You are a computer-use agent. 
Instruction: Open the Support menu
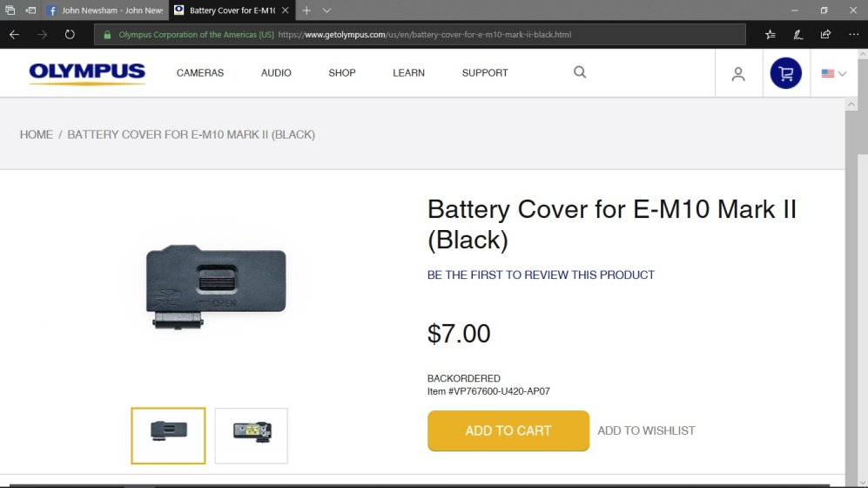(x=485, y=72)
